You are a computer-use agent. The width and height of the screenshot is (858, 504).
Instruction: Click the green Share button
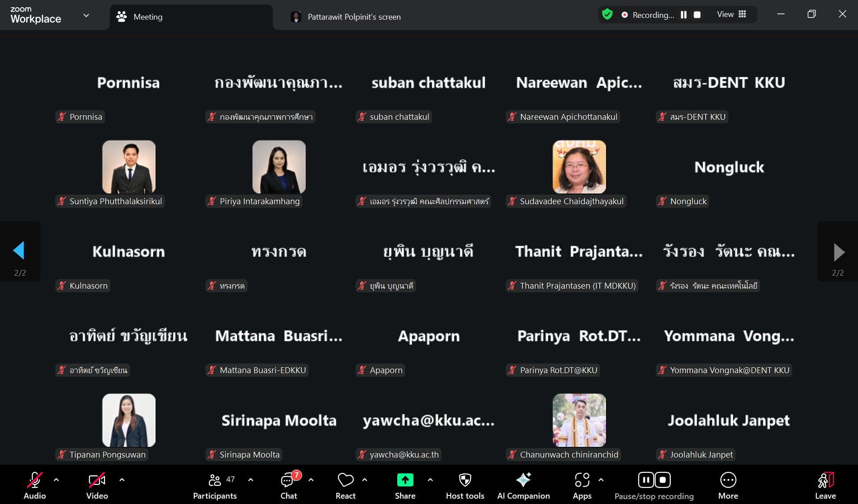point(405,480)
